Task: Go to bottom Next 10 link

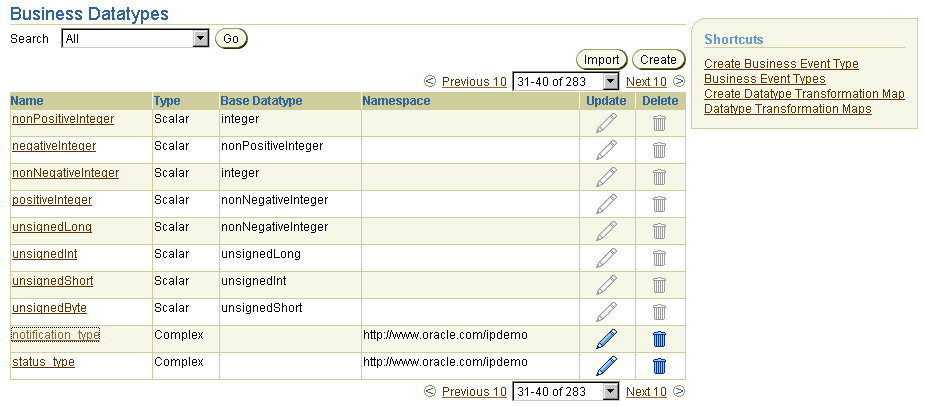Action: click(x=646, y=392)
